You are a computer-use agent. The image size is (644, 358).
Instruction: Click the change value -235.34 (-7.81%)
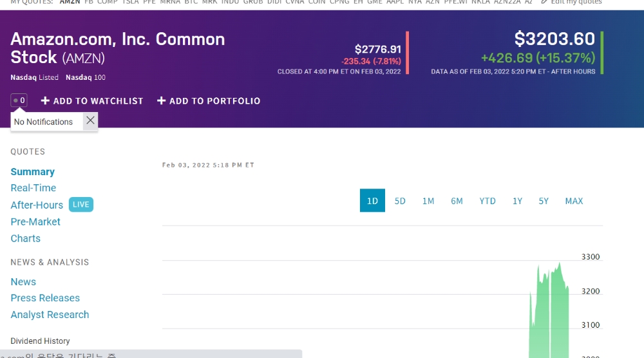tap(372, 61)
